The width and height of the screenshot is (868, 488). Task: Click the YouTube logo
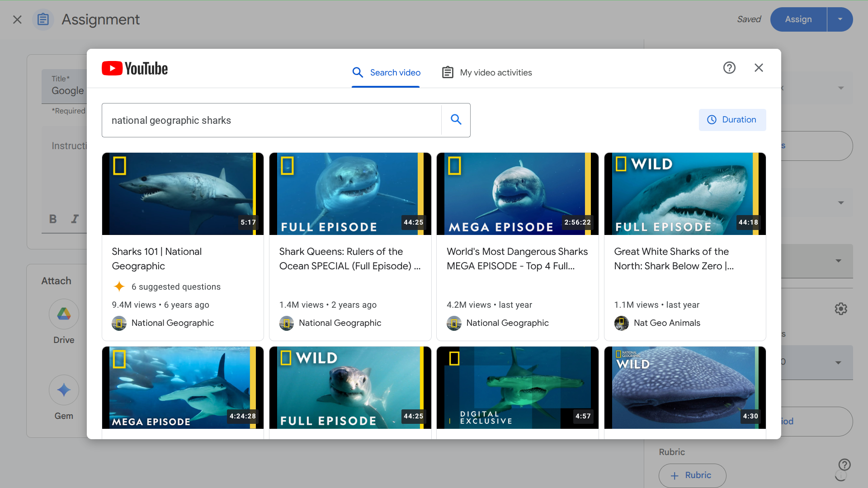[x=135, y=69]
